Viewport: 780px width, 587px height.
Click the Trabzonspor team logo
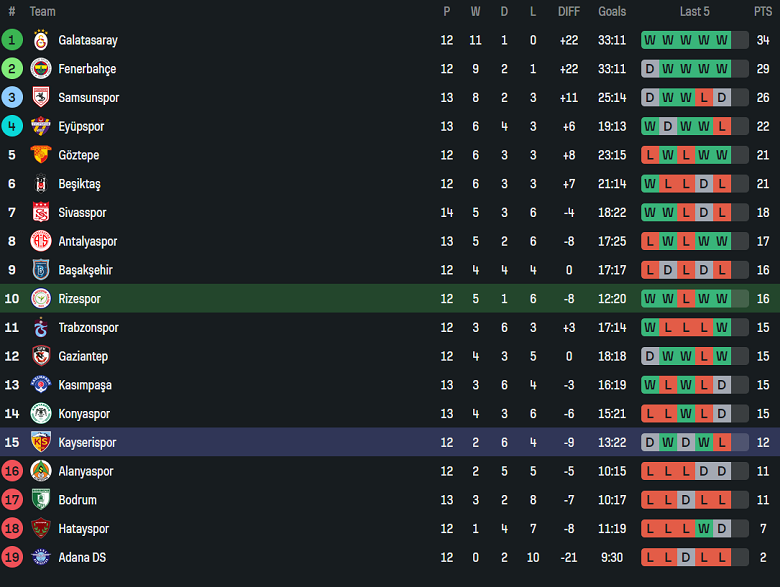point(41,328)
